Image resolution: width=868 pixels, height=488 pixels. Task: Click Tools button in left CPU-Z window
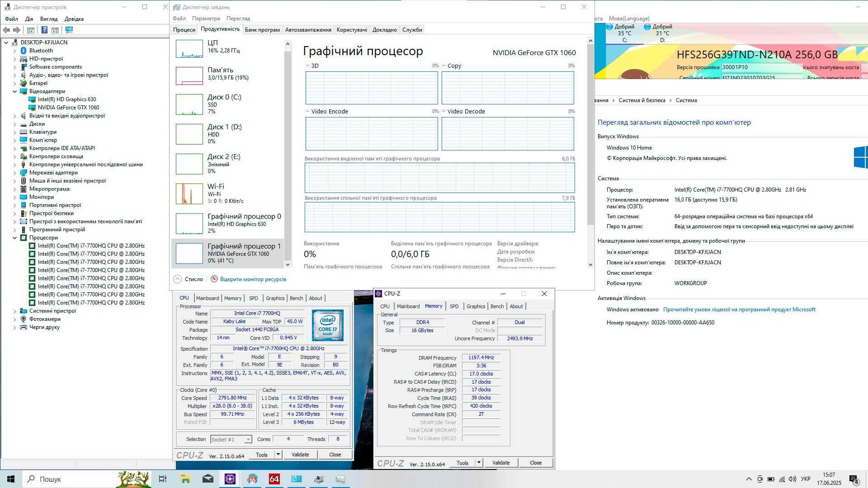point(262,455)
